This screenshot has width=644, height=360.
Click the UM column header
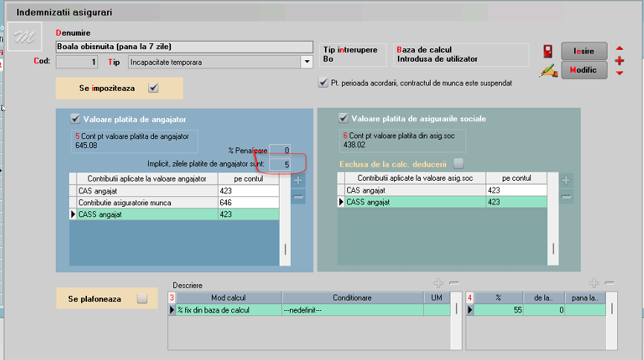[x=437, y=298]
